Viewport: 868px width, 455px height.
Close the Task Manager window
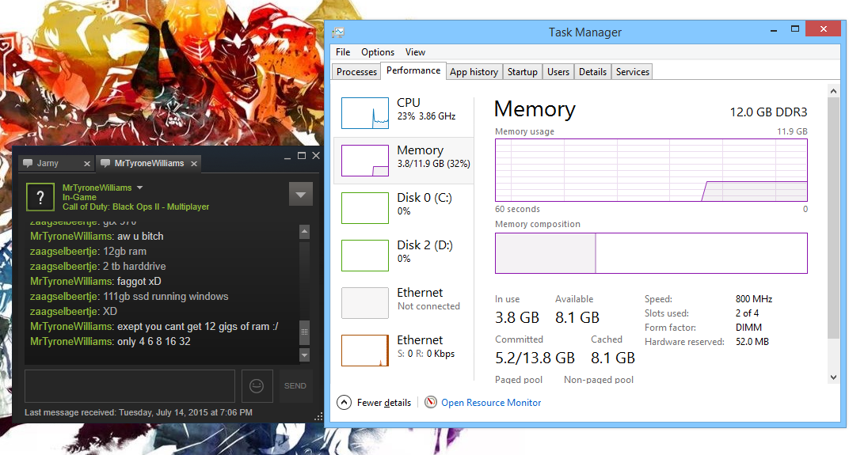(x=823, y=28)
